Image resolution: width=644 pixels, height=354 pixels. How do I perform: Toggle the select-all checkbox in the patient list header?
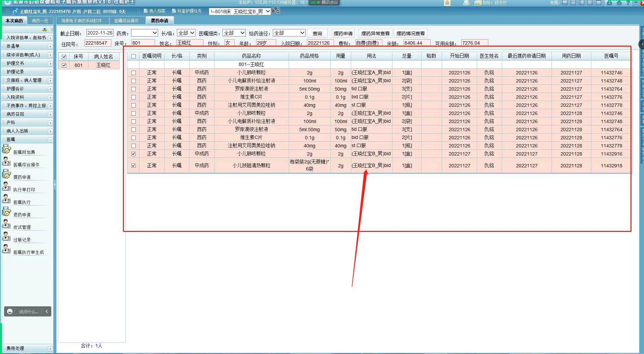64,57
